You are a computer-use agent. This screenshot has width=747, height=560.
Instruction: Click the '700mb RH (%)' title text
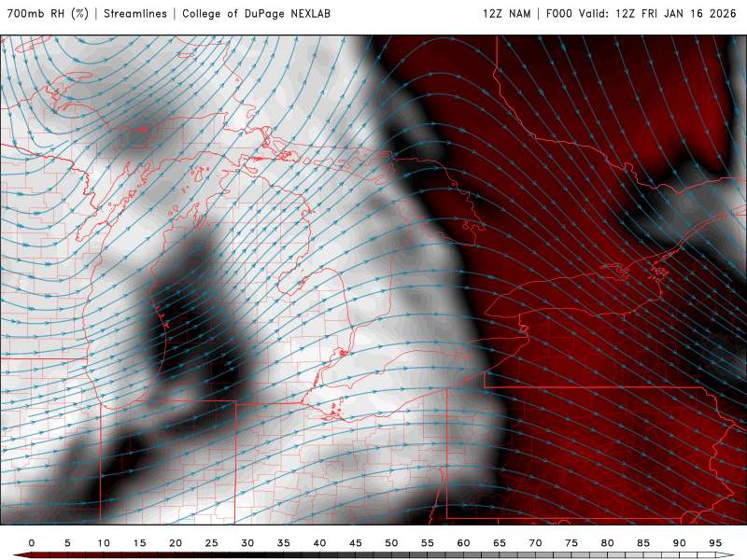click(x=48, y=14)
